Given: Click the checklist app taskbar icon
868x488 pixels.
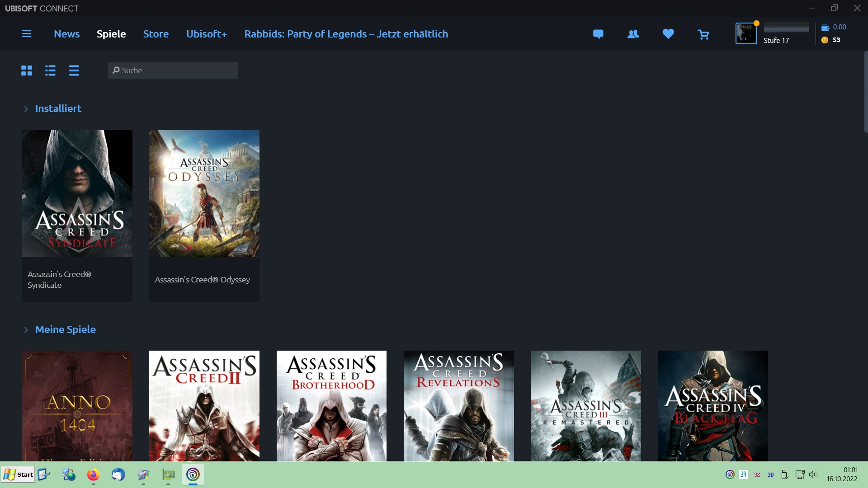Looking at the screenshot, I should [x=44, y=474].
